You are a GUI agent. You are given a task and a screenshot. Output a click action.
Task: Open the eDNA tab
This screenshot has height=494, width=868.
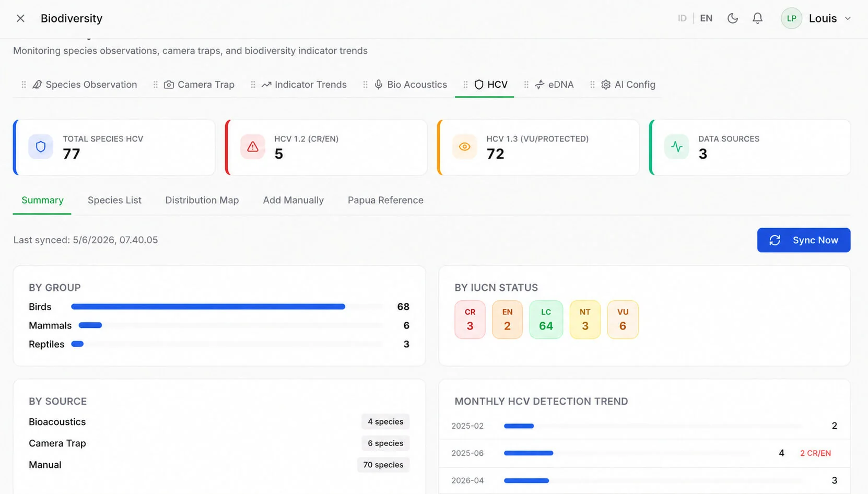[554, 85]
